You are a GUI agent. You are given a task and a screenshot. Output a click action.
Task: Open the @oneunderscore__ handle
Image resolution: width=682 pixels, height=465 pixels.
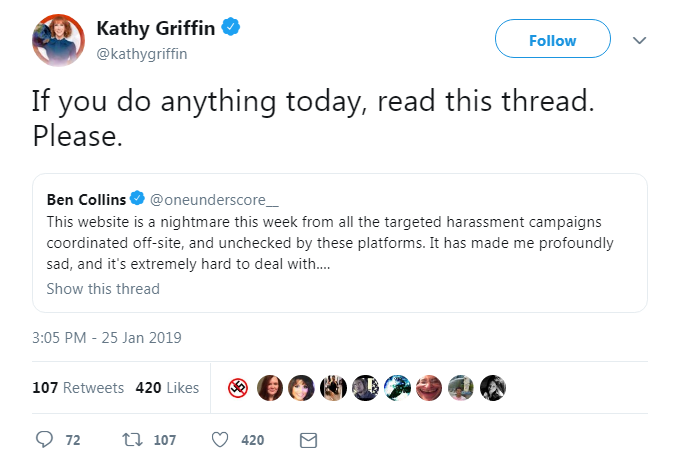pos(214,200)
